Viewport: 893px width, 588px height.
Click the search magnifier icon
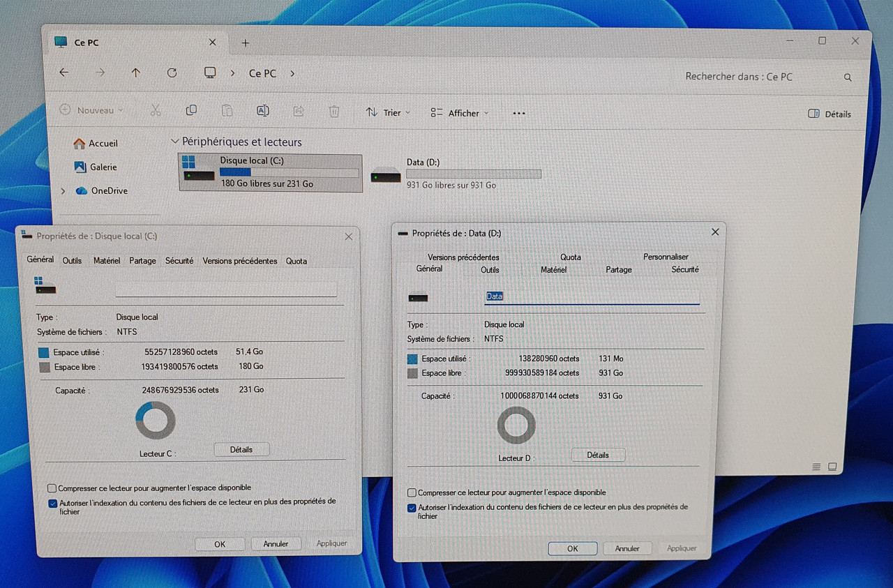(x=848, y=77)
